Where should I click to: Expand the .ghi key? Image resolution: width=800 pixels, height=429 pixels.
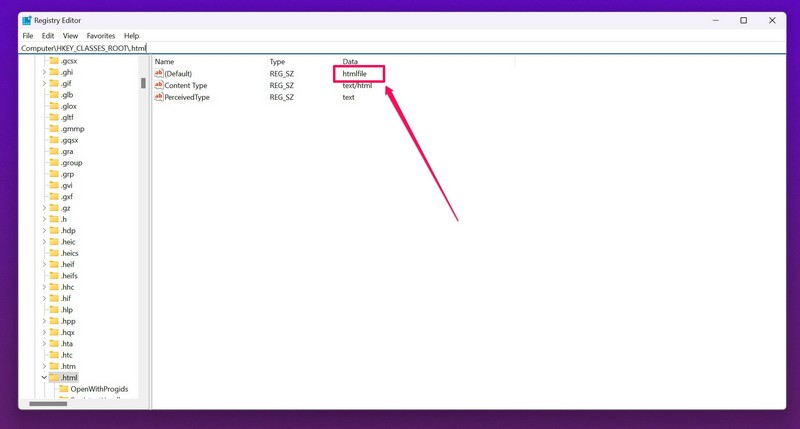(44, 72)
